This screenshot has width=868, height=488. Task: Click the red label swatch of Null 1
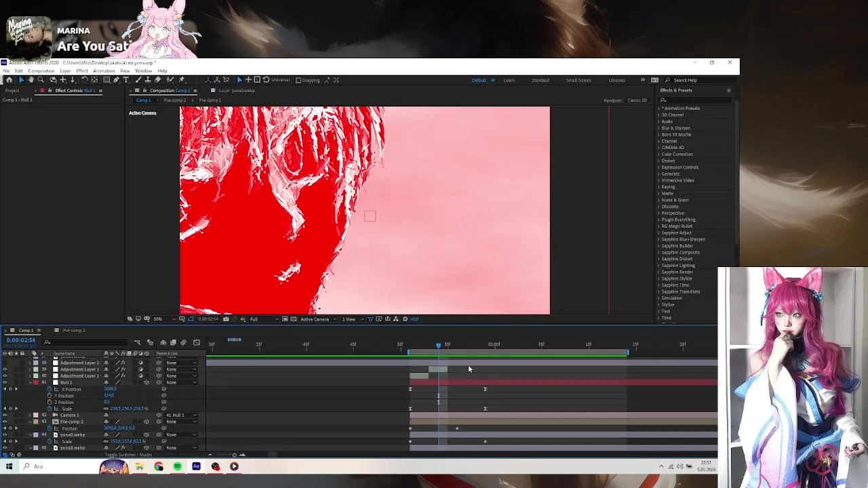pos(36,382)
